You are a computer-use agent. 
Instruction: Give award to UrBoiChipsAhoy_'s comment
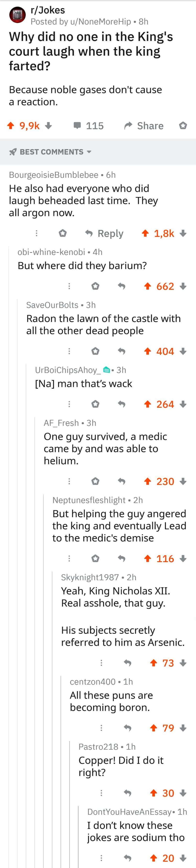pos(95,404)
